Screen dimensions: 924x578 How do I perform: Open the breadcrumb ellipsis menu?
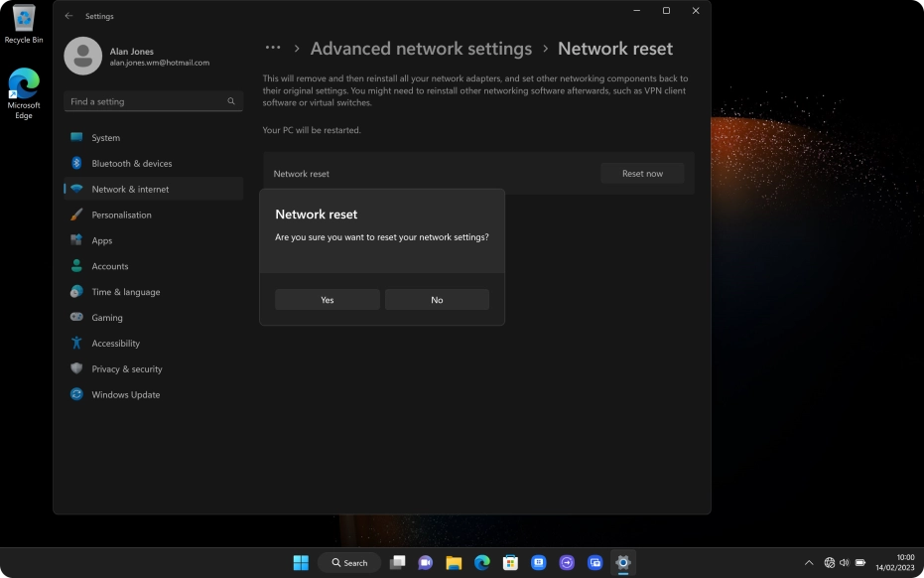click(x=273, y=47)
